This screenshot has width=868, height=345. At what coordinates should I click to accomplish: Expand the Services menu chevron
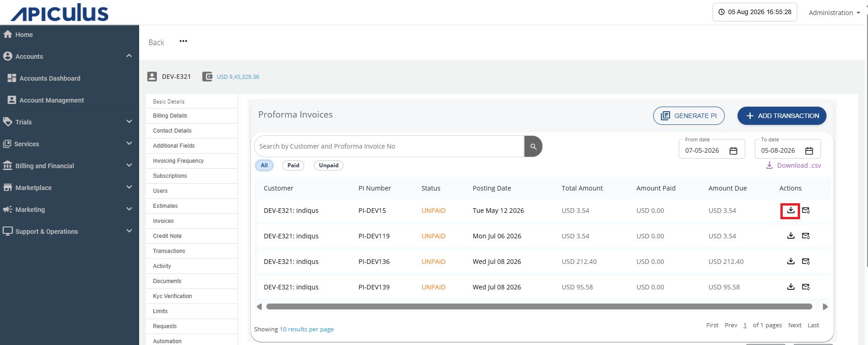click(129, 143)
